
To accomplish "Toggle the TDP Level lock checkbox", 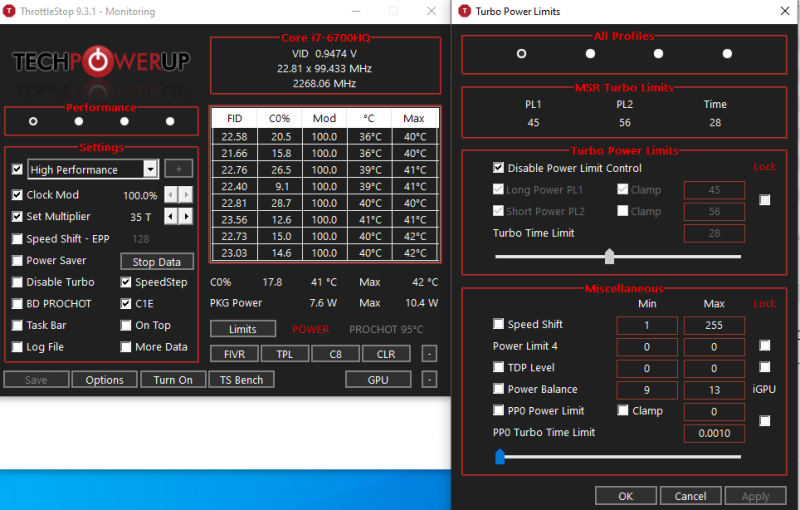I will click(765, 367).
